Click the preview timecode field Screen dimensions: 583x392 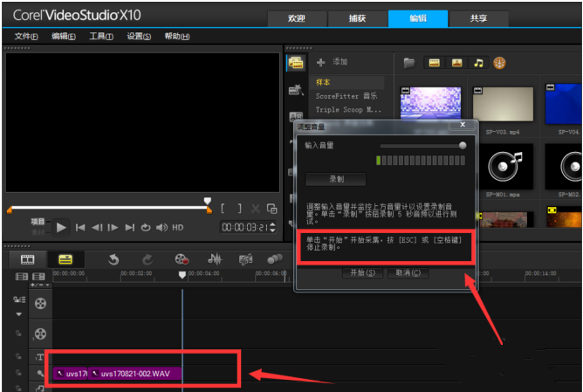click(x=245, y=227)
